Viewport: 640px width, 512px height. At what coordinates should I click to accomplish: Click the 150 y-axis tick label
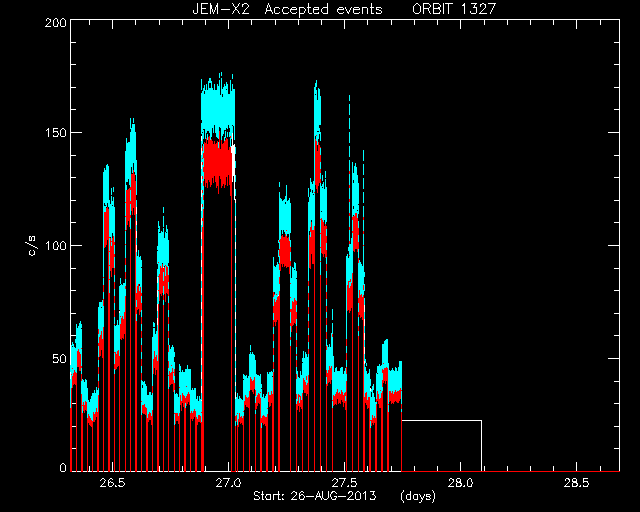[56, 133]
